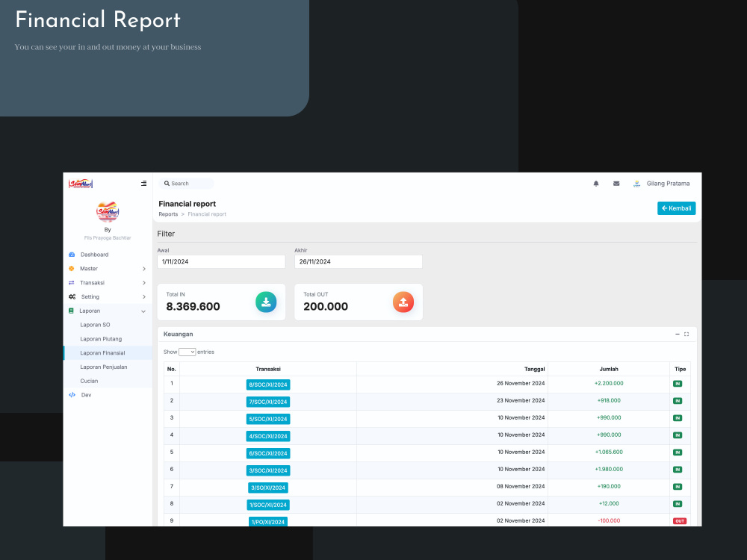The height and width of the screenshot is (560, 747).
Task: Click the Reports breadcrumb link
Action: 168,214
